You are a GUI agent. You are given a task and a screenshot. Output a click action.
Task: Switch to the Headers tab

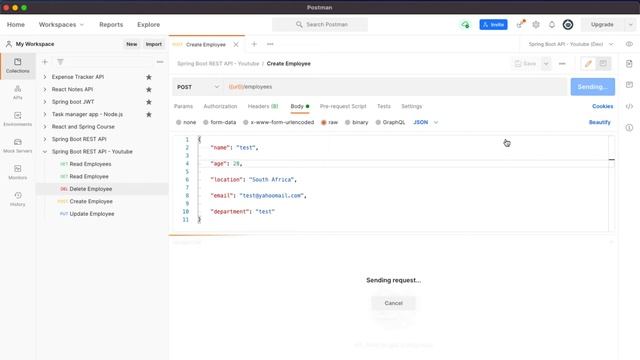click(263, 107)
